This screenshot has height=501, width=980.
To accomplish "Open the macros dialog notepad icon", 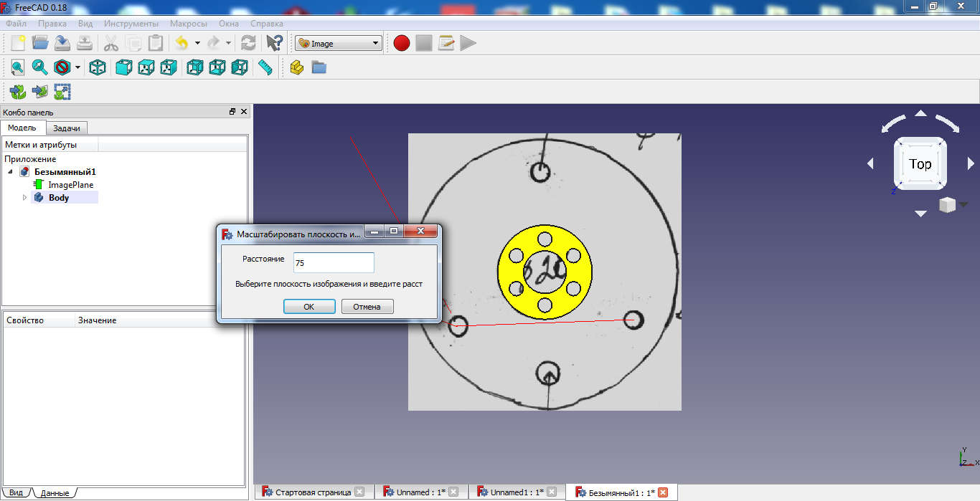I will tap(446, 43).
